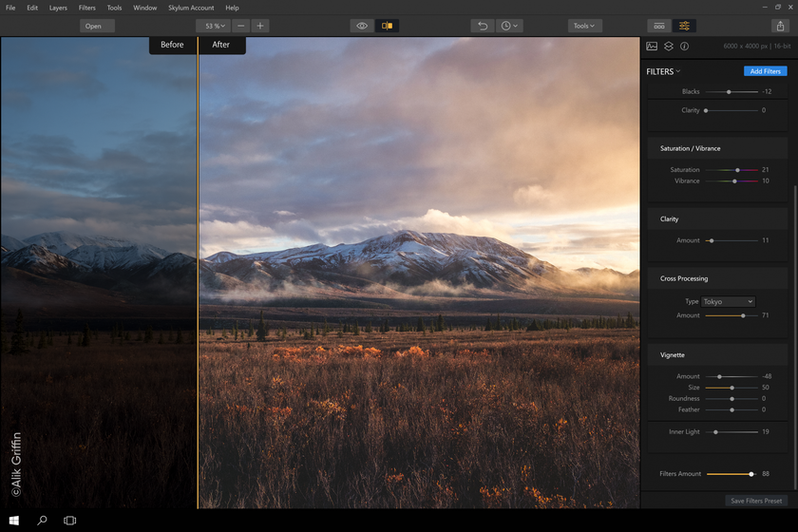The image size is (798, 532).
Task: Click the Open button
Action: pos(97,26)
